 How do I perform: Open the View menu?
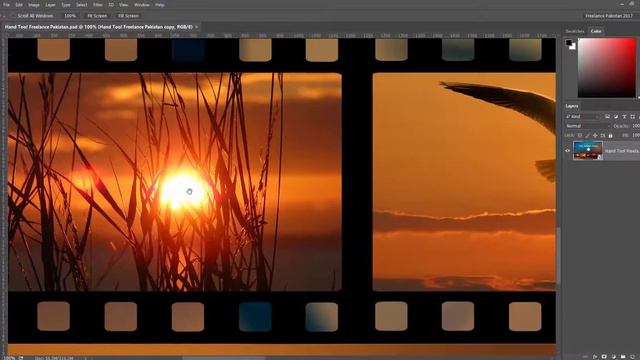pyautogui.click(x=124, y=5)
